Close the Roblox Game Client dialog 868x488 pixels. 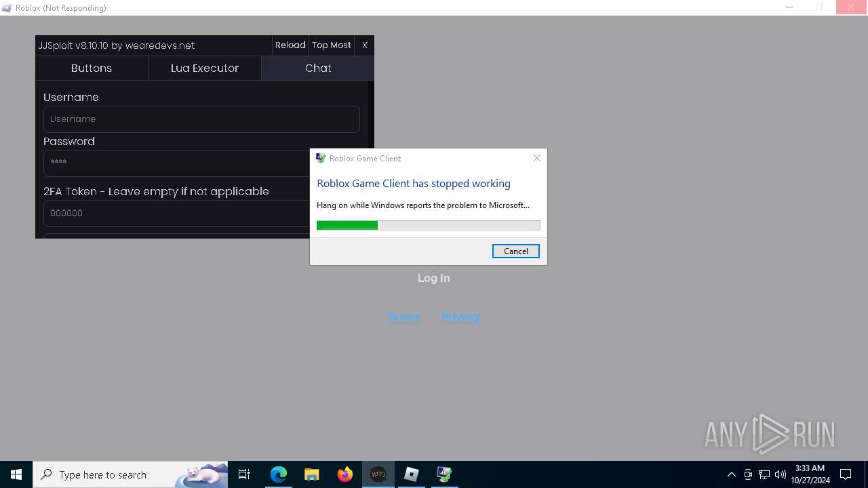[537, 158]
